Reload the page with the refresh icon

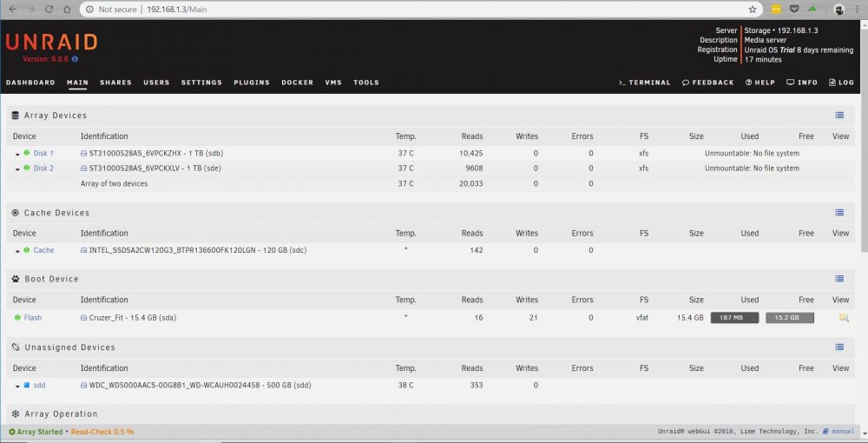tap(49, 10)
